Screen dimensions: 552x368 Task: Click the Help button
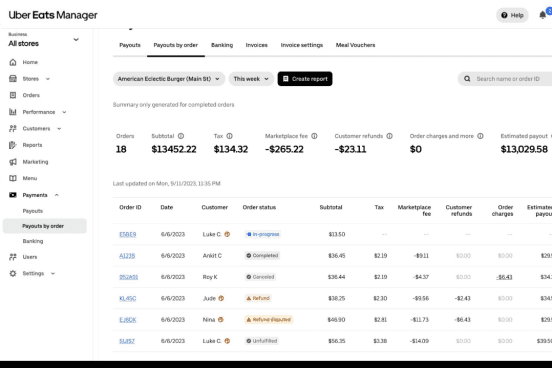click(x=512, y=15)
